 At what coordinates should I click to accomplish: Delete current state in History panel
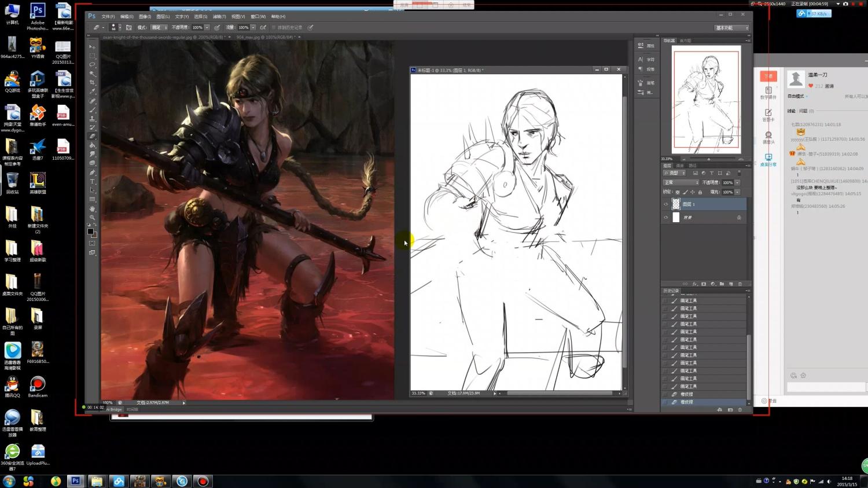click(740, 410)
